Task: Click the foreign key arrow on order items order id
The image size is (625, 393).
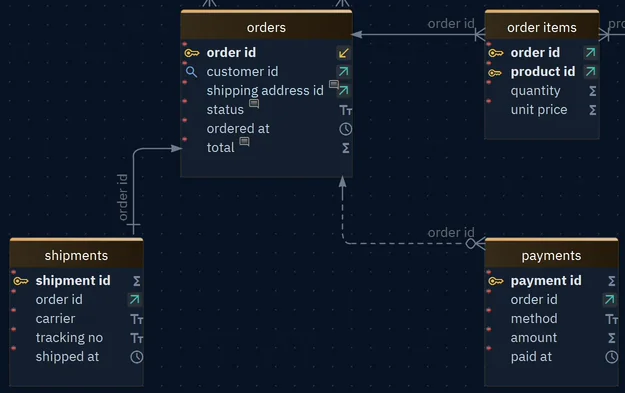Action: pos(591,53)
